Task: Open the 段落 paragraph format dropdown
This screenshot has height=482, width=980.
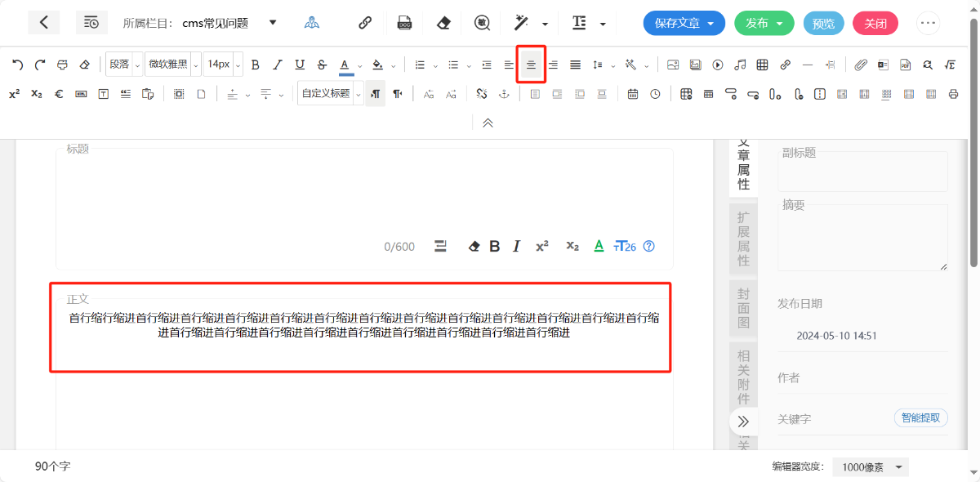Action: [x=124, y=65]
